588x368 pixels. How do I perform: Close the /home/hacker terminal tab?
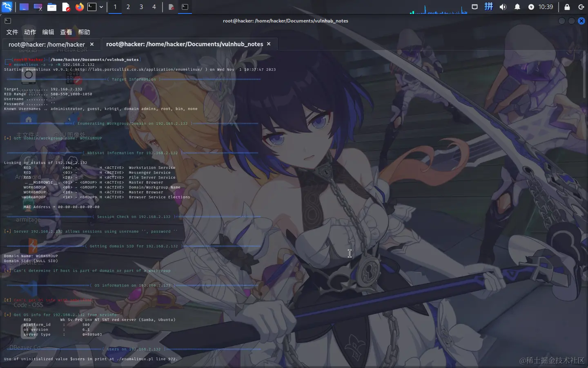tap(92, 44)
